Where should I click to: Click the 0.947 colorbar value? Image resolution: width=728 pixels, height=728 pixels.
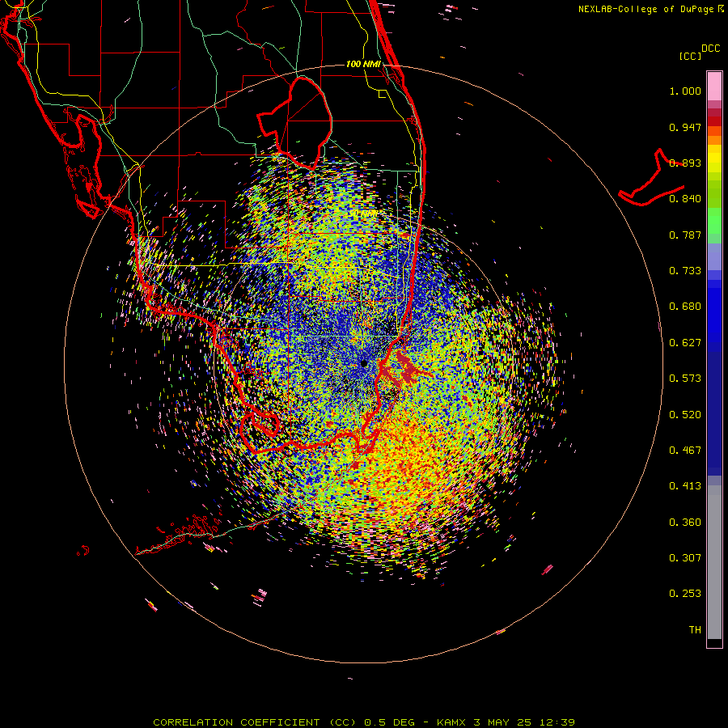pyautogui.click(x=685, y=127)
